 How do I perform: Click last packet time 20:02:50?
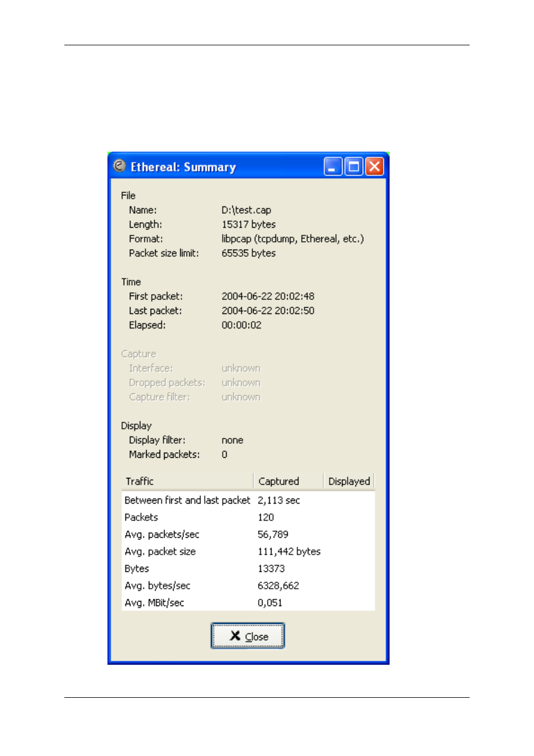(x=268, y=311)
